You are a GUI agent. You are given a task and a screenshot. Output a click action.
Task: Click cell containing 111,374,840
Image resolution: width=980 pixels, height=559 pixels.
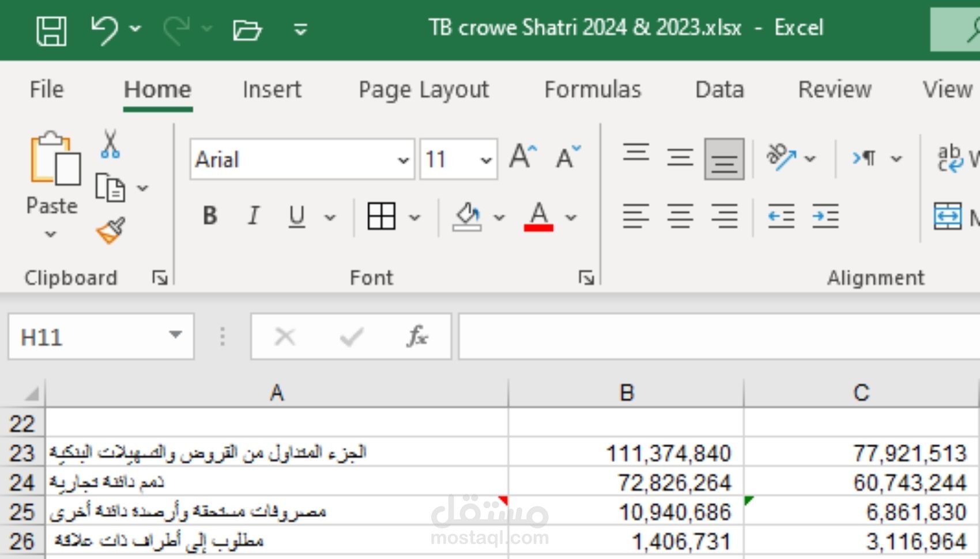coord(626,453)
